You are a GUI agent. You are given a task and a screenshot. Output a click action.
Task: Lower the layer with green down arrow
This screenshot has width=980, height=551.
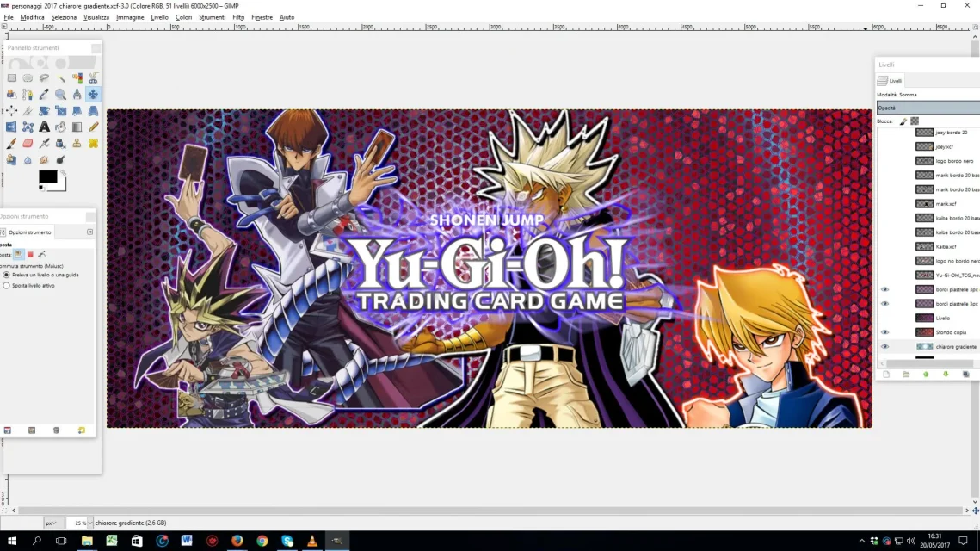click(946, 375)
